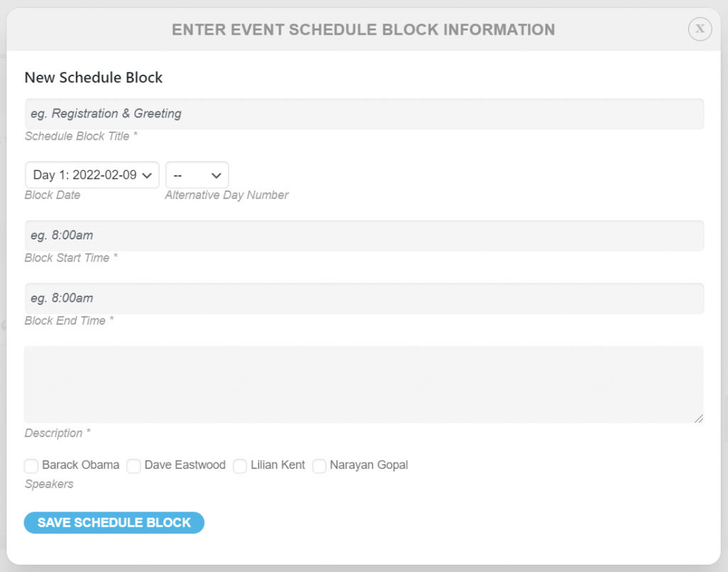Select the Narayan Gopal speaker checkbox

pyautogui.click(x=319, y=465)
